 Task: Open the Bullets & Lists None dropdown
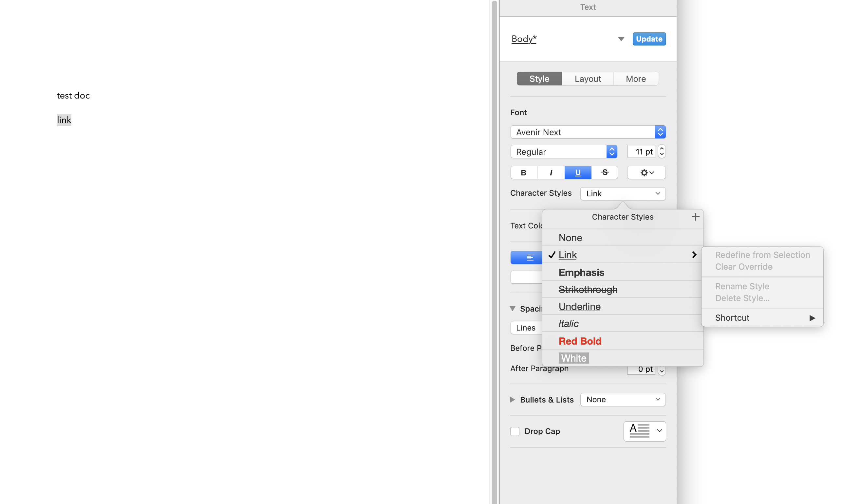pyautogui.click(x=623, y=399)
